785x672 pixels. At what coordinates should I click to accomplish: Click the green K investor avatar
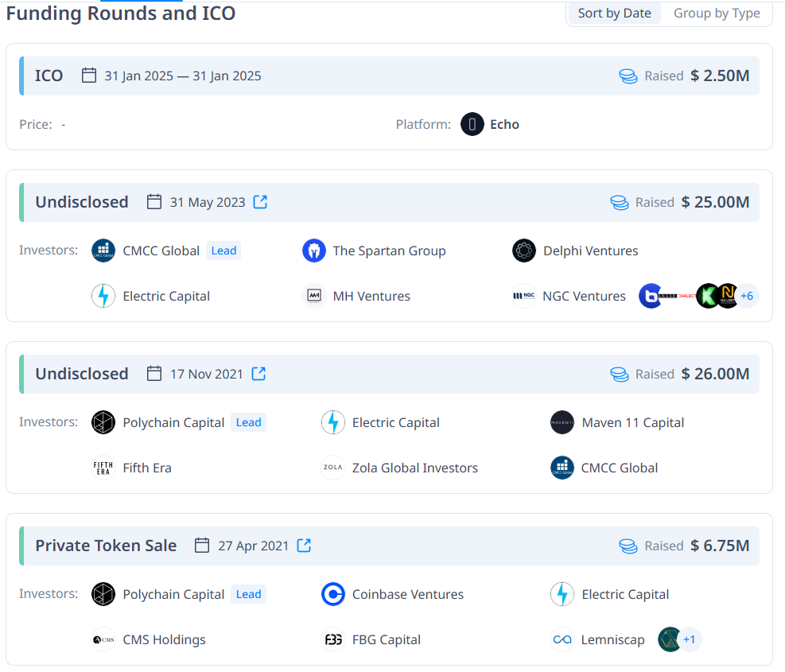point(707,296)
